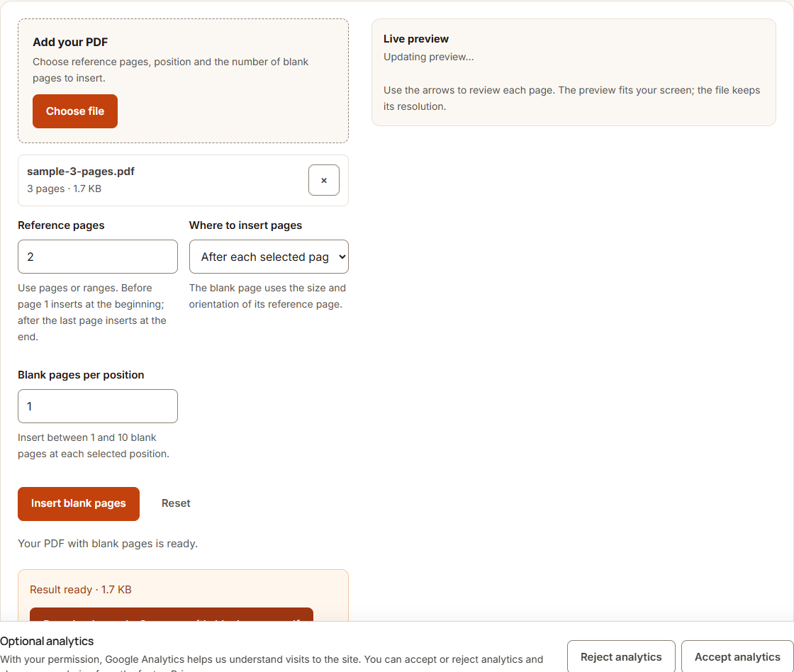Click the 'Use pages or ranges' help text
The width and height of the screenshot is (794, 672).
pyautogui.click(x=92, y=313)
